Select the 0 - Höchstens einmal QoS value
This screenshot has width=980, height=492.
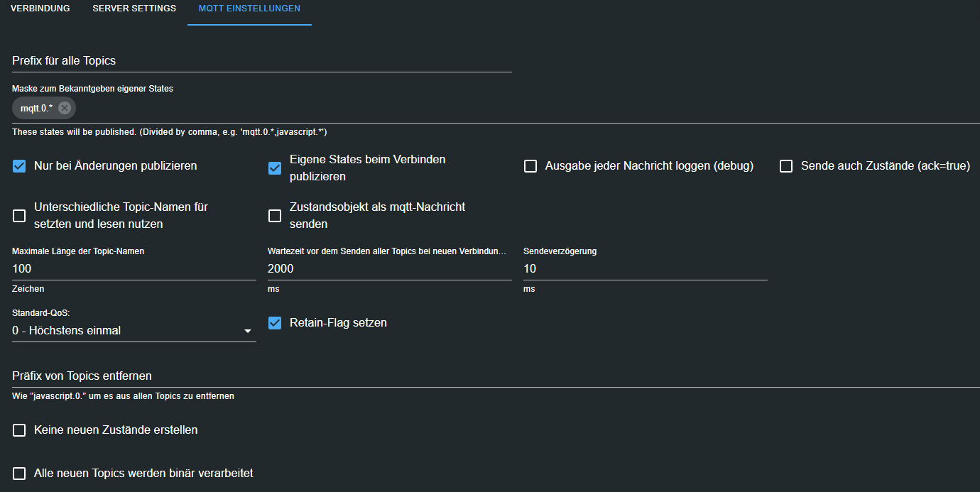click(x=124, y=331)
